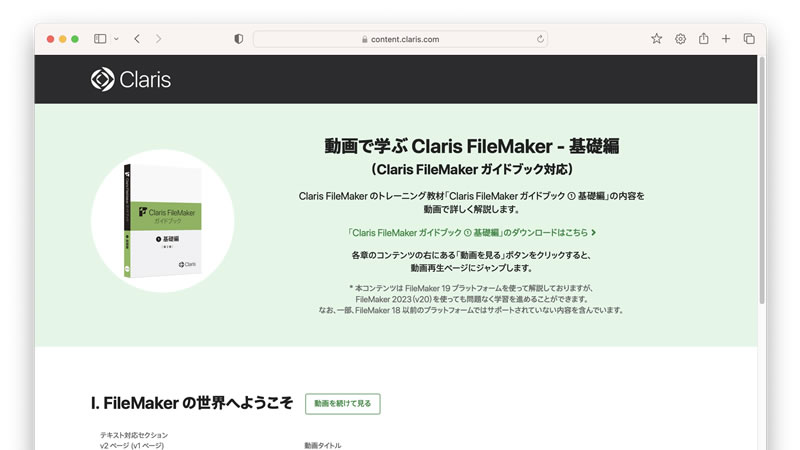Go back to the previous page
Image resolution: width=800 pixels, height=450 pixels.
(137, 39)
